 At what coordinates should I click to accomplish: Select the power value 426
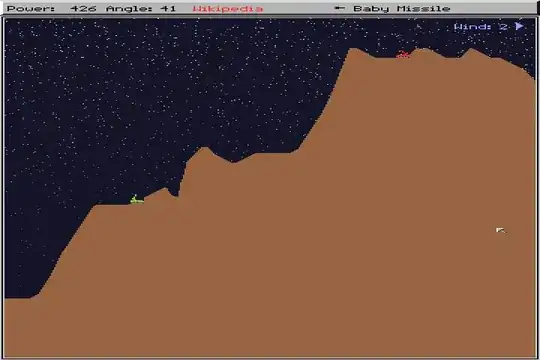(83, 8)
